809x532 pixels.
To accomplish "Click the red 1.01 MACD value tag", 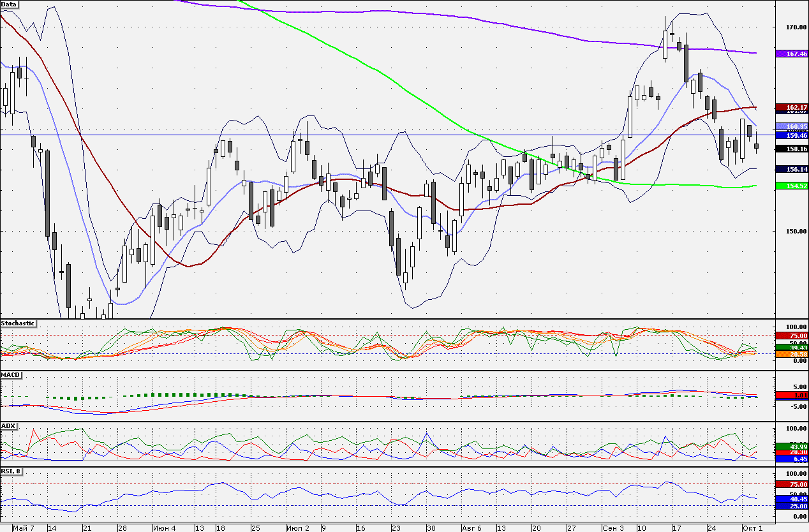I will [791, 395].
